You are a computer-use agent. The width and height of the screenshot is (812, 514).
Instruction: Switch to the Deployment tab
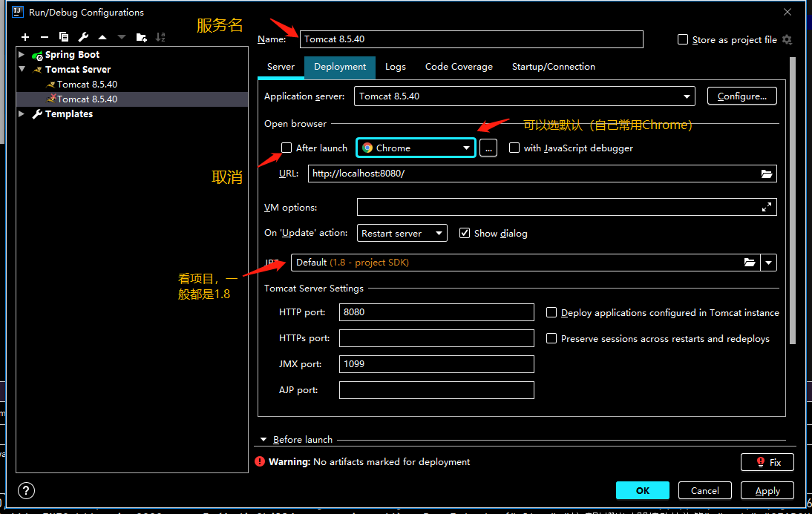click(x=340, y=67)
